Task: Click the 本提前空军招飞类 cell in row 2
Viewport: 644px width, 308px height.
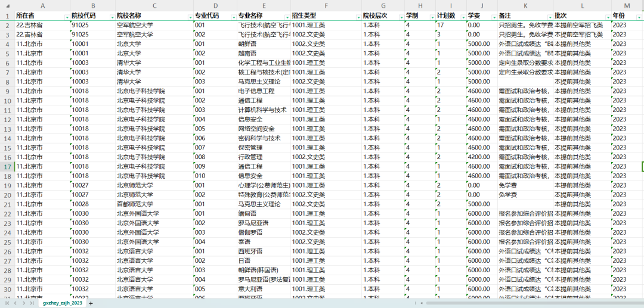Action: (x=583, y=25)
